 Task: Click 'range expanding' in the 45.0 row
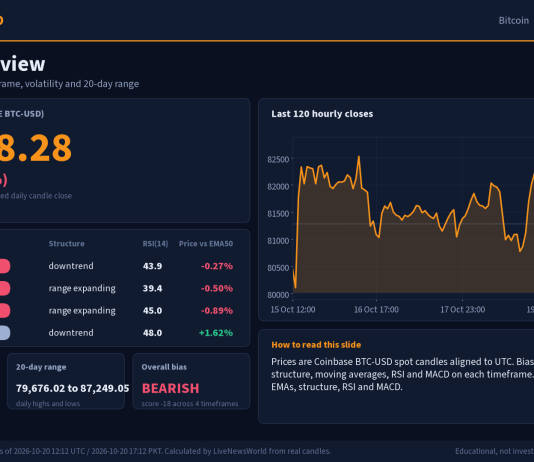[x=82, y=310]
